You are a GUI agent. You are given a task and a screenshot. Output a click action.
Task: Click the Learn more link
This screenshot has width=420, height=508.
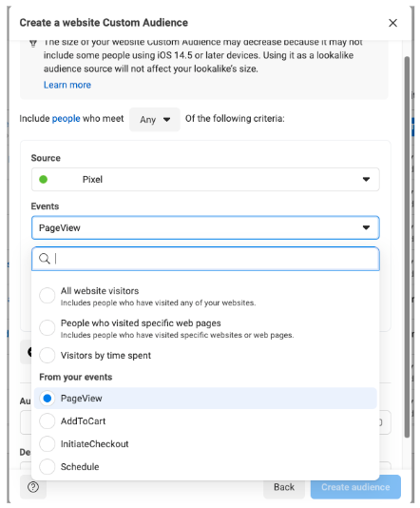(67, 85)
